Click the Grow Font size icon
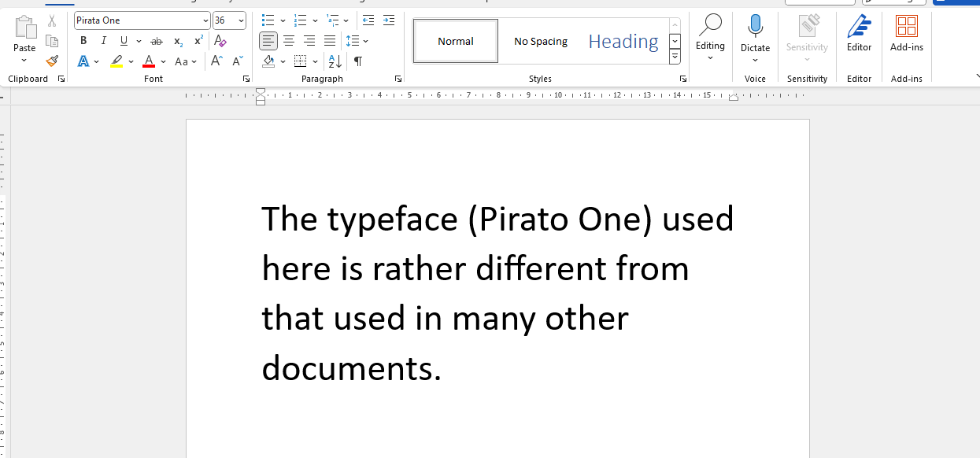This screenshot has width=980, height=458. (x=217, y=61)
